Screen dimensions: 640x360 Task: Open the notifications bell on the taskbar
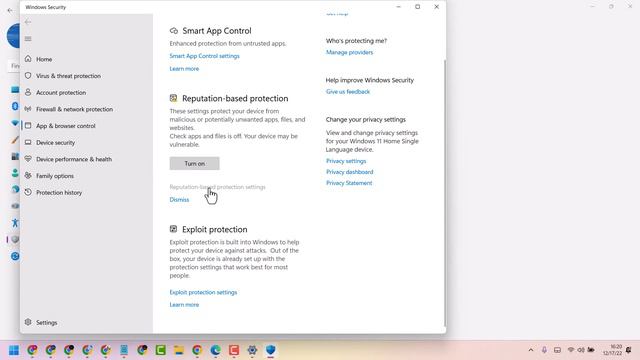629,350
